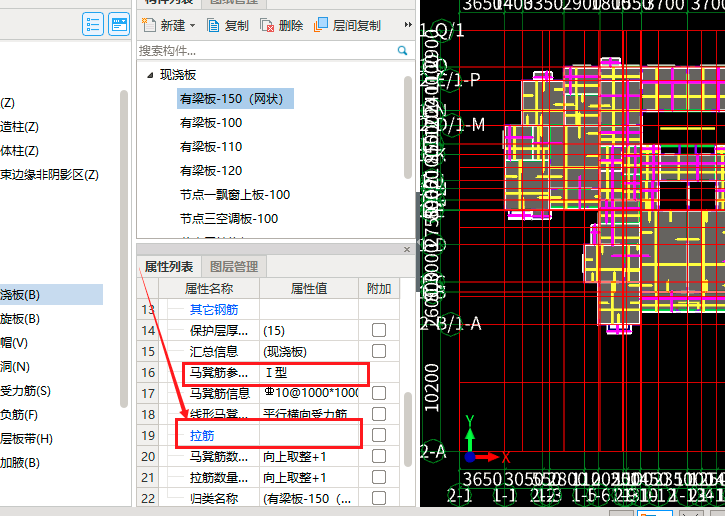Select 有梁板-120 component
Screen dimensions: 725x516
coord(211,171)
